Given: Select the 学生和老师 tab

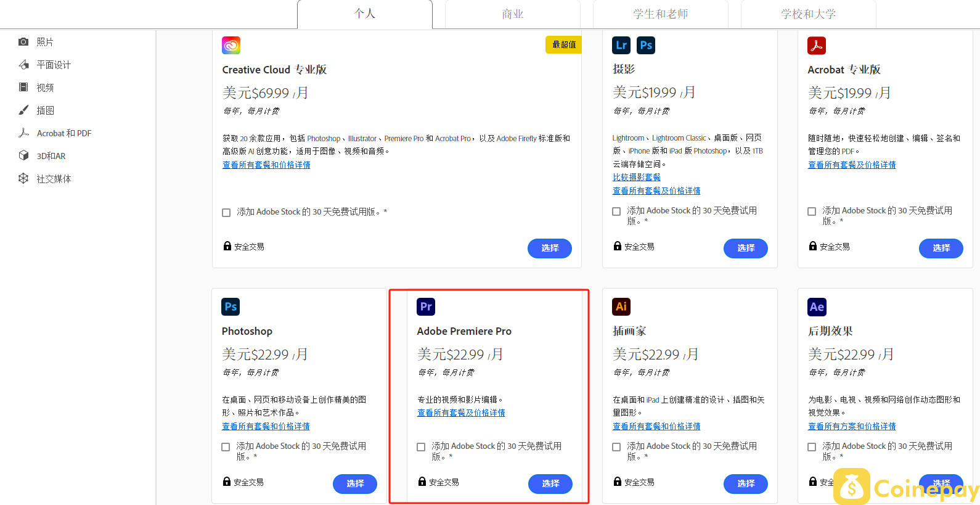Looking at the screenshot, I should point(661,14).
